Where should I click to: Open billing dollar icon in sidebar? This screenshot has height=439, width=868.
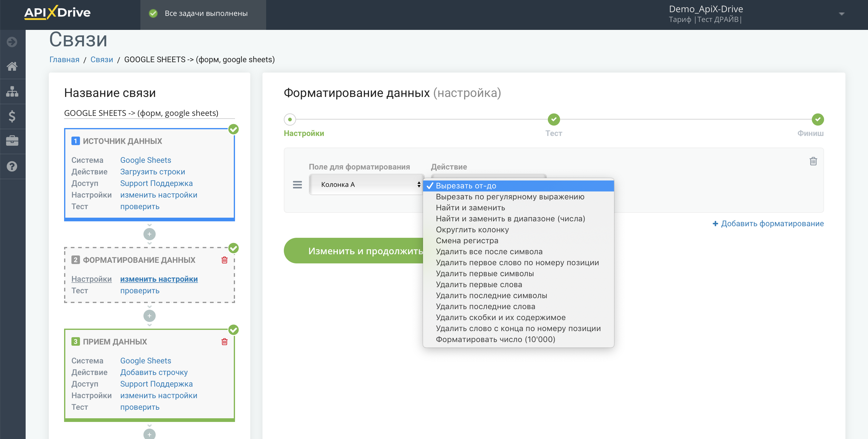pyautogui.click(x=12, y=116)
